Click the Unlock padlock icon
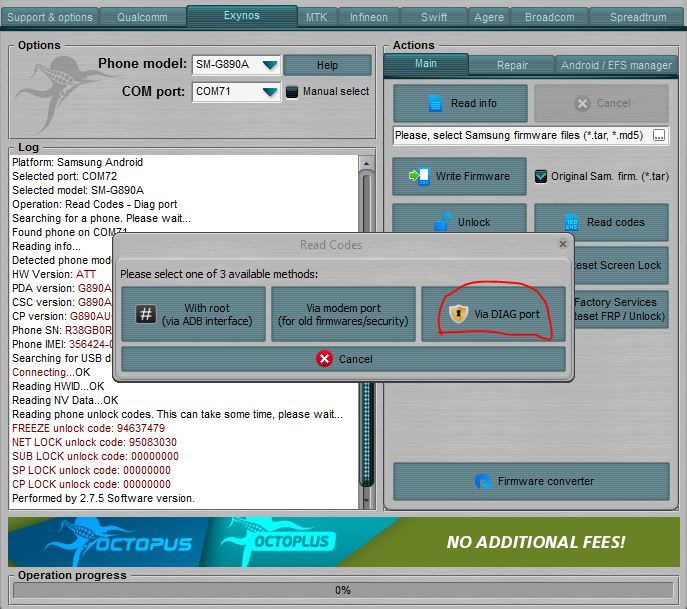 pos(443,221)
